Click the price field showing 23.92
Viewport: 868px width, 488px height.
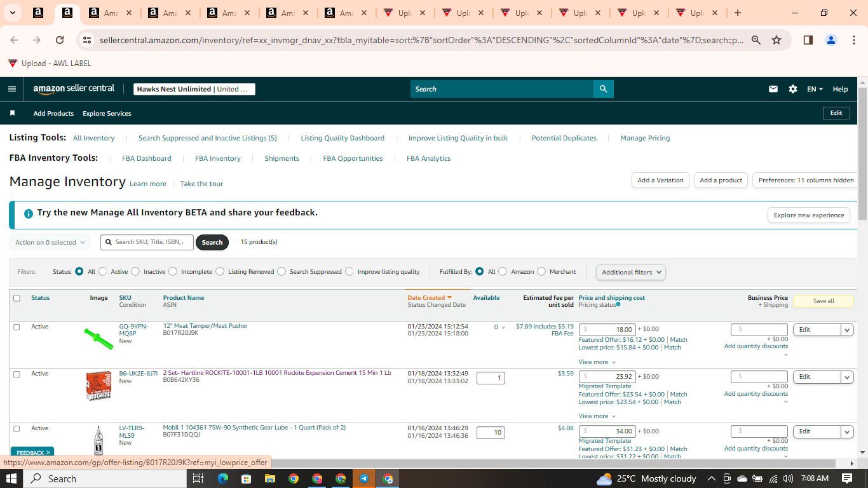(607, 377)
